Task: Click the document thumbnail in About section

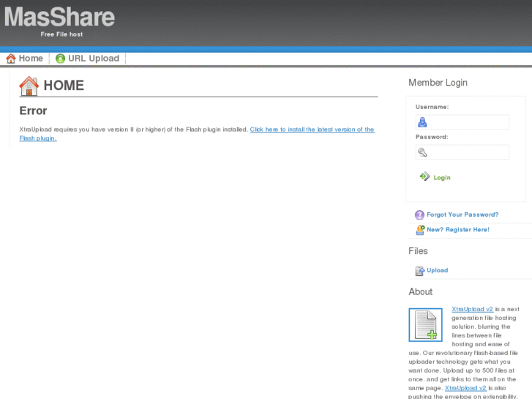Action: point(425,324)
